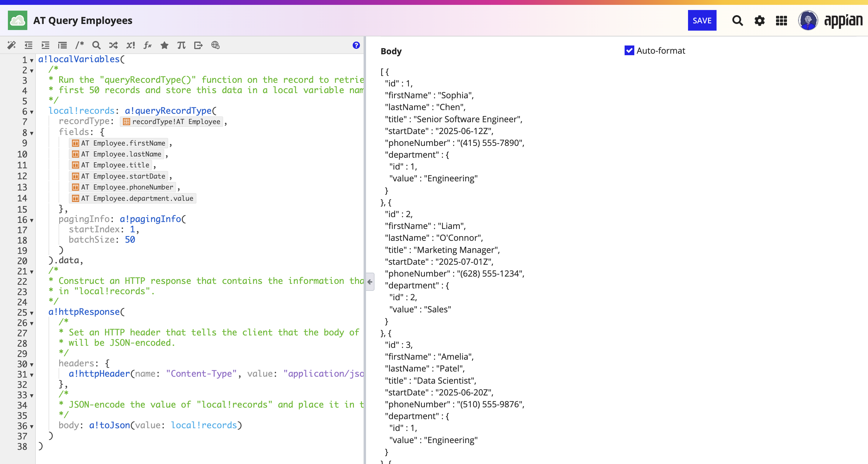Click the Appian logo
The image size is (868, 464).
click(x=843, y=21)
